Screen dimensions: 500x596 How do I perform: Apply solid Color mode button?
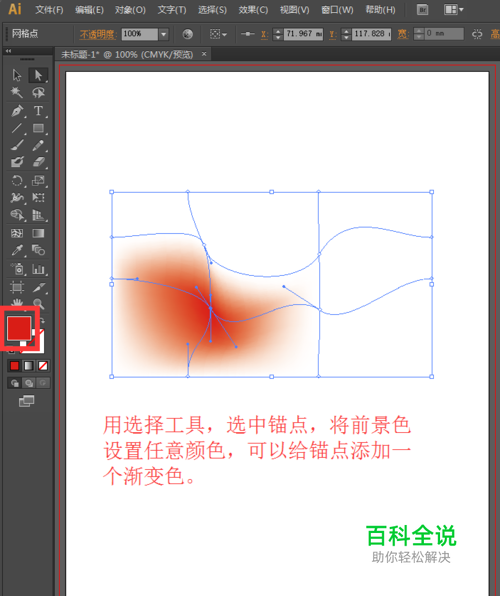14,366
